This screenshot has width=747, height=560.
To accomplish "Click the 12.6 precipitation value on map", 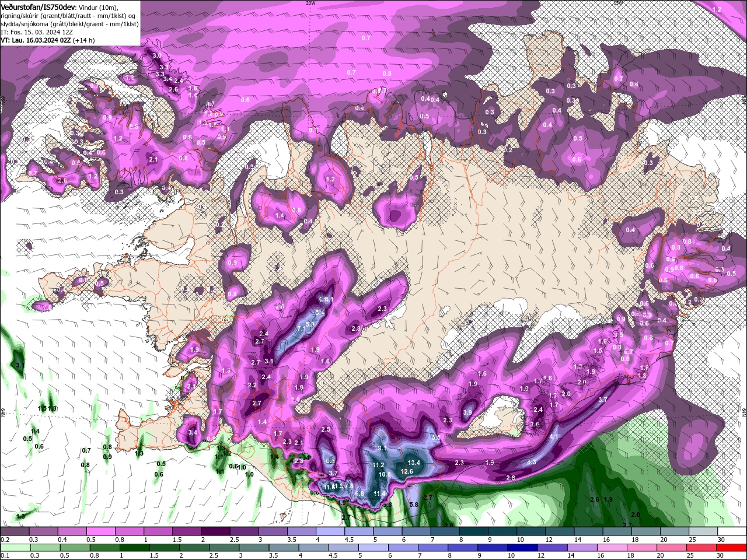I will (407, 471).
